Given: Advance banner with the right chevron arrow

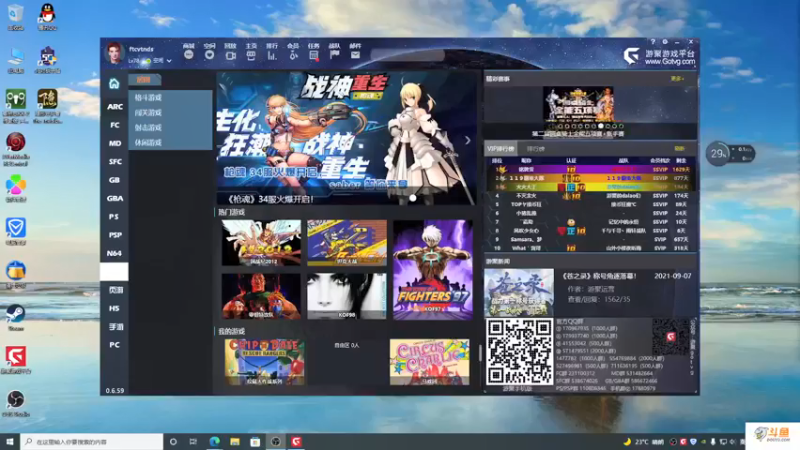Looking at the screenshot, I should 467,140.
